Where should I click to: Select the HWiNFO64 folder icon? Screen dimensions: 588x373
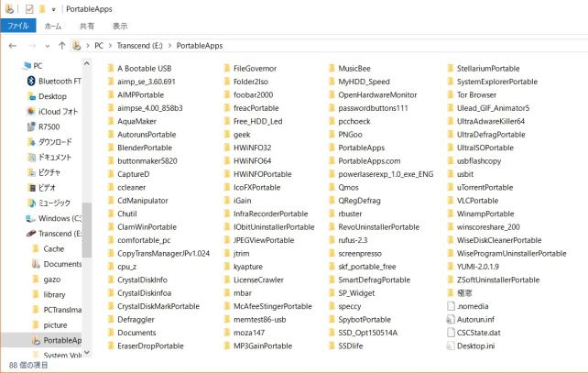coord(227,161)
